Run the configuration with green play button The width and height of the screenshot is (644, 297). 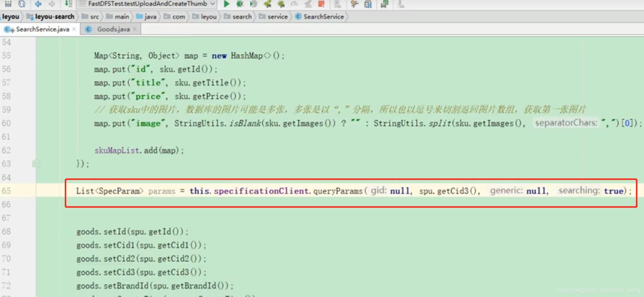(x=226, y=4)
